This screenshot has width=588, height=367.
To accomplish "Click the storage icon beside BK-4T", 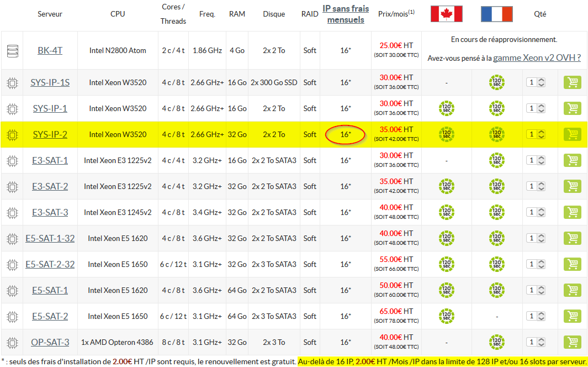I will pos(12,51).
